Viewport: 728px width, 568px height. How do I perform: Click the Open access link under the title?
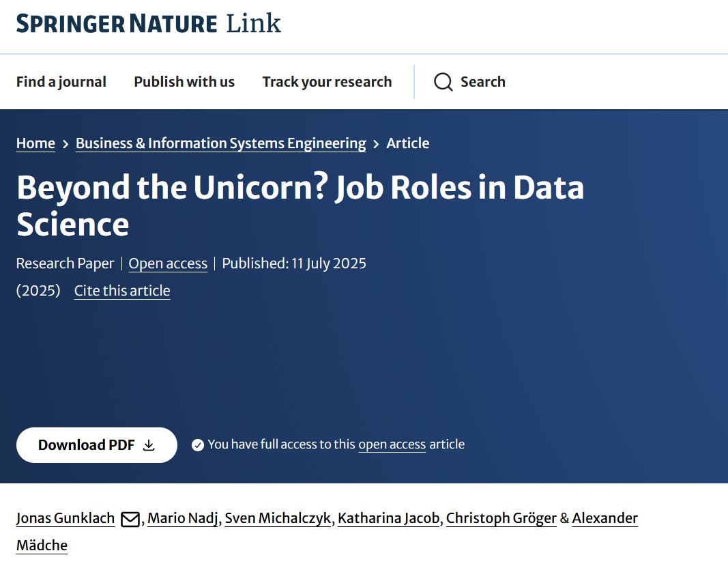168,264
